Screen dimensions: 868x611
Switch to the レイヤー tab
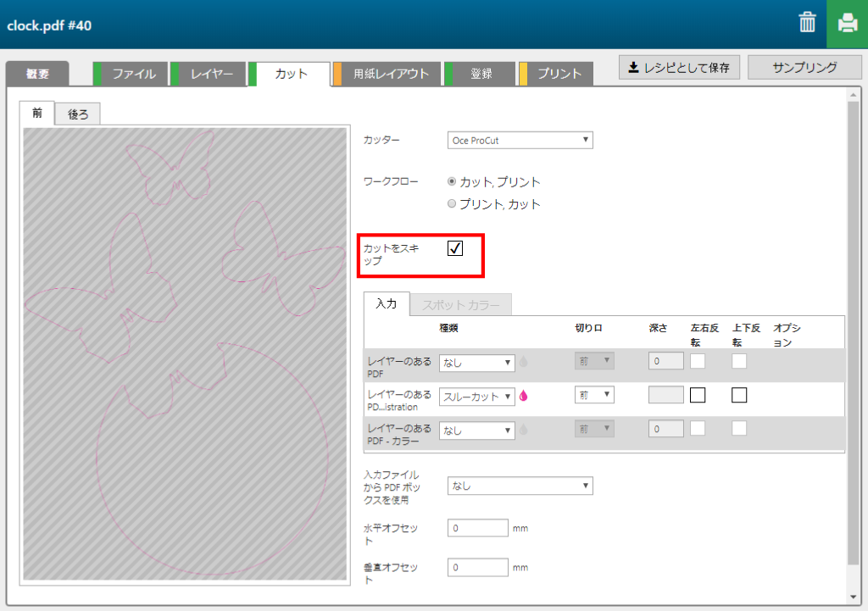pos(209,74)
